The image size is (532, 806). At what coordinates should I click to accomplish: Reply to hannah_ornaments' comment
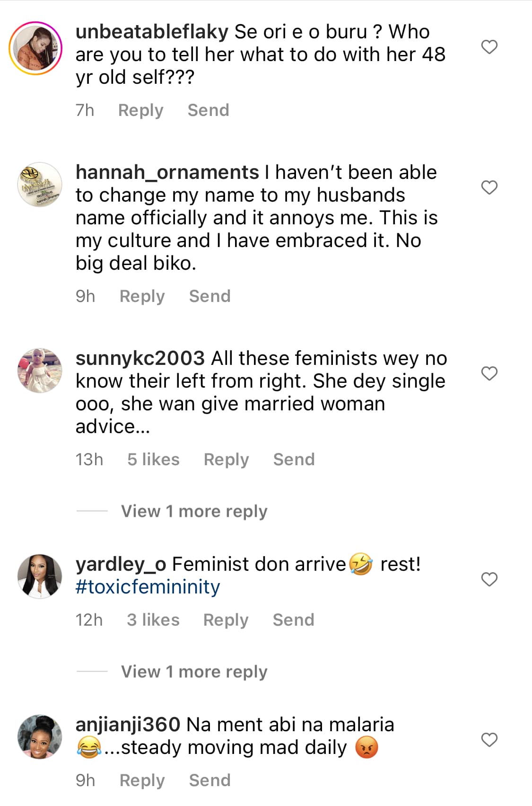point(142,296)
